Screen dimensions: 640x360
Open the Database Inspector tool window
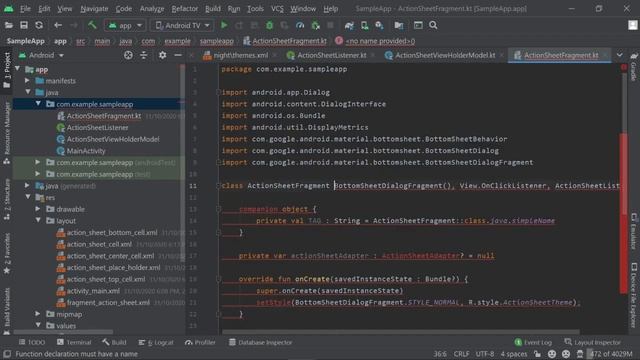click(260, 342)
